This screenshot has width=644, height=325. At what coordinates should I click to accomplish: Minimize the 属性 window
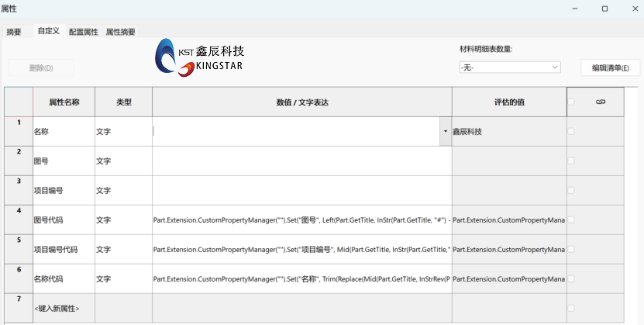tap(575, 9)
